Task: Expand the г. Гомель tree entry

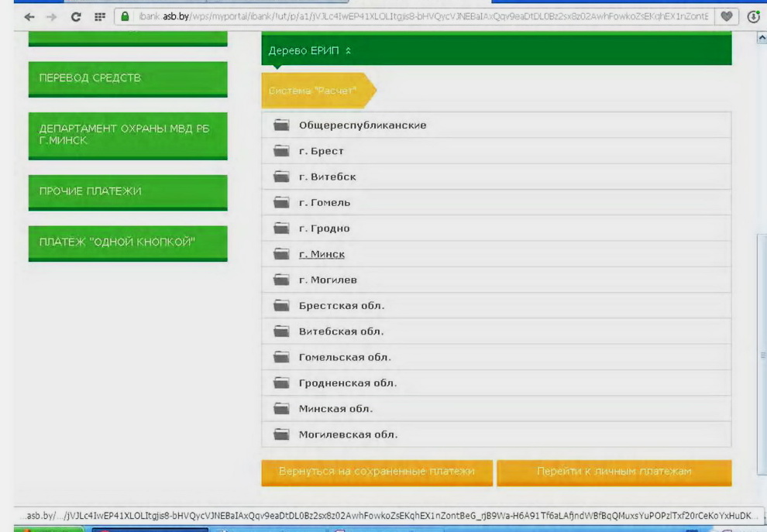Action: (x=325, y=203)
